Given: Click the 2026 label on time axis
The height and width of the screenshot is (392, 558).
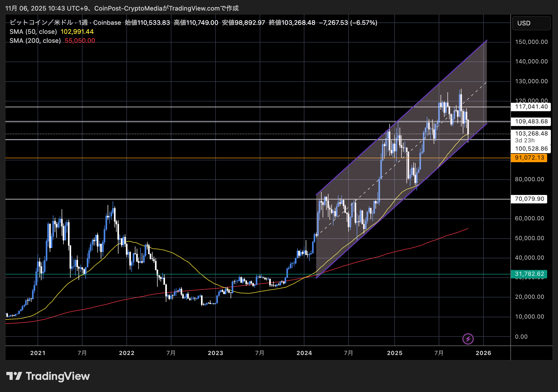Looking at the screenshot, I should click(483, 353).
